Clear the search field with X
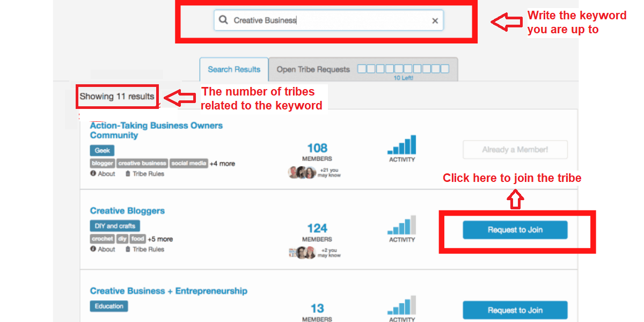This screenshot has height=322, width=644. (435, 21)
